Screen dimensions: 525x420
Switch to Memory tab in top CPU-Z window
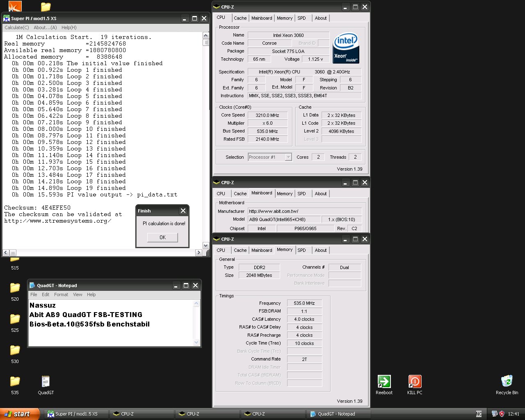click(x=285, y=18)
